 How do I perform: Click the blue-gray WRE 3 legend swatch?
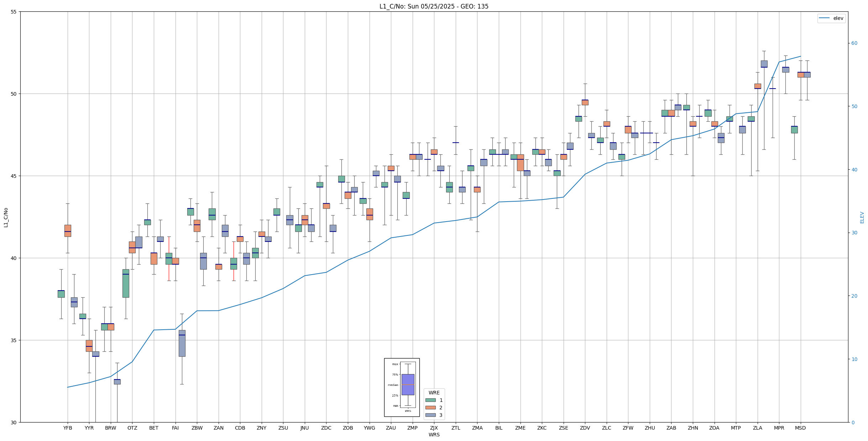click(430, 415)
